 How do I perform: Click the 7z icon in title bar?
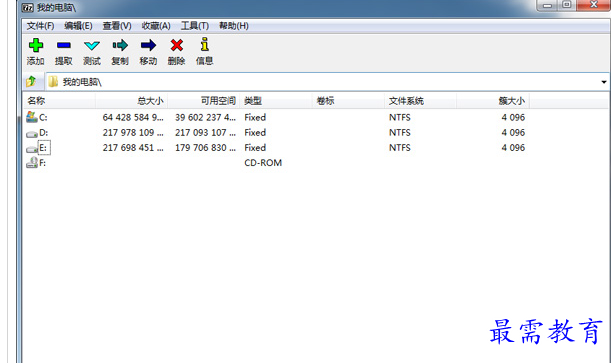tap(27, 7)
